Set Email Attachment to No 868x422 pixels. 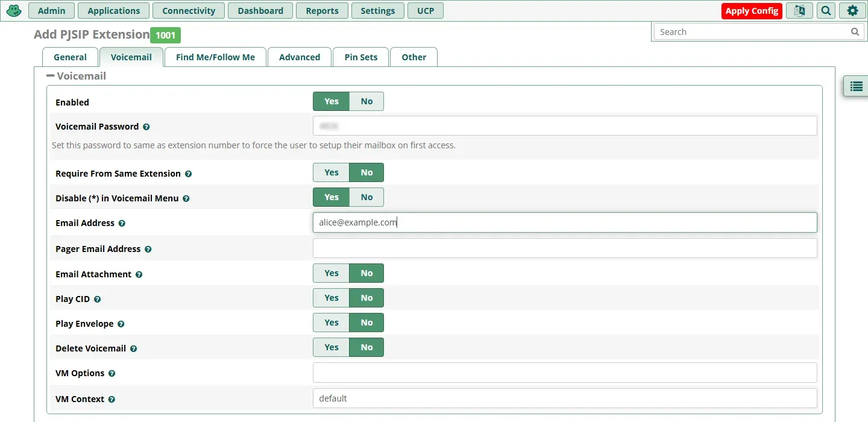(x=366, y=273)
